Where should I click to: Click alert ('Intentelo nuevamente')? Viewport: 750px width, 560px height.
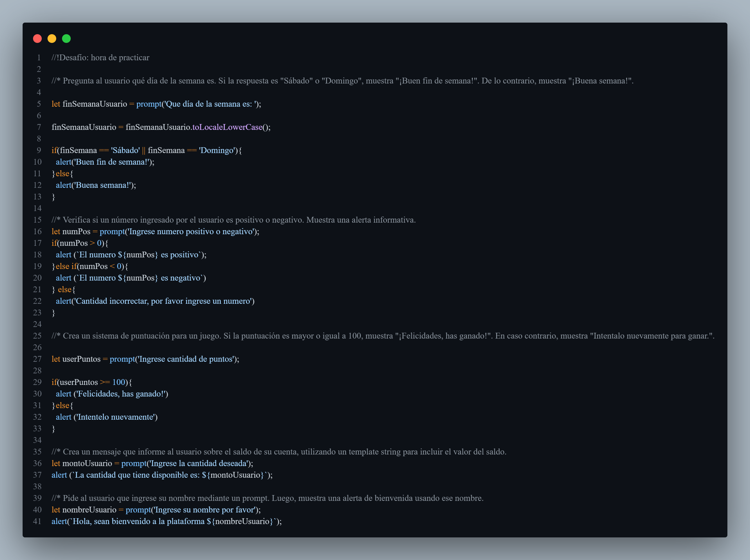pos(107,417)
